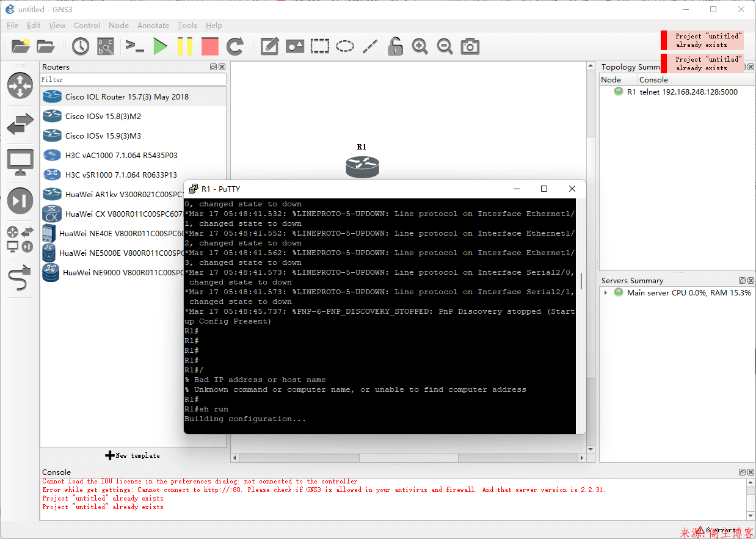
Task: Browse switches in the device sidebar
Action: point(20,124)
